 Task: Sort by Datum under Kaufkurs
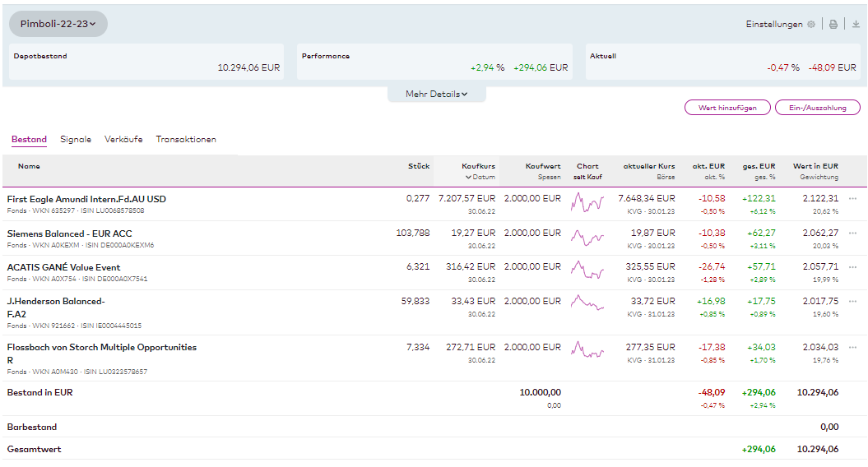click(x=480, y=177)
